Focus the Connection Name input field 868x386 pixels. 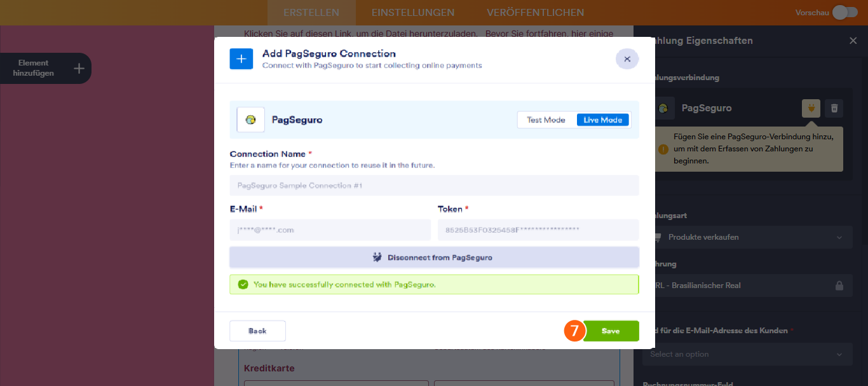point(434,186)
